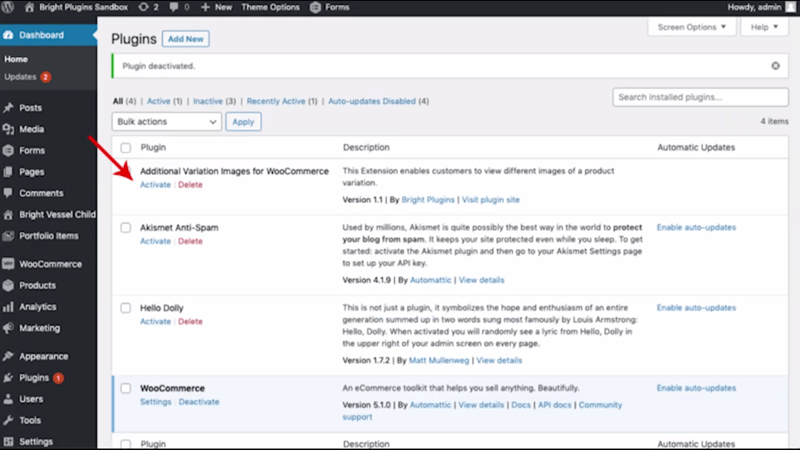Image resolution: width=800 pixels, height=450 pixels.
Task: Open the comments bubble in admin bar
Action: pos(179,7)
